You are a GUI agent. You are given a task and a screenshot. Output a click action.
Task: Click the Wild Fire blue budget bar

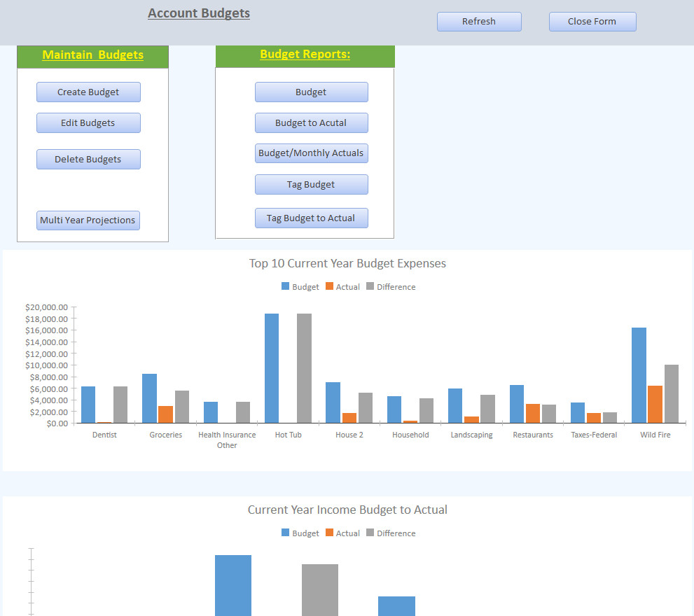[639, 375]
